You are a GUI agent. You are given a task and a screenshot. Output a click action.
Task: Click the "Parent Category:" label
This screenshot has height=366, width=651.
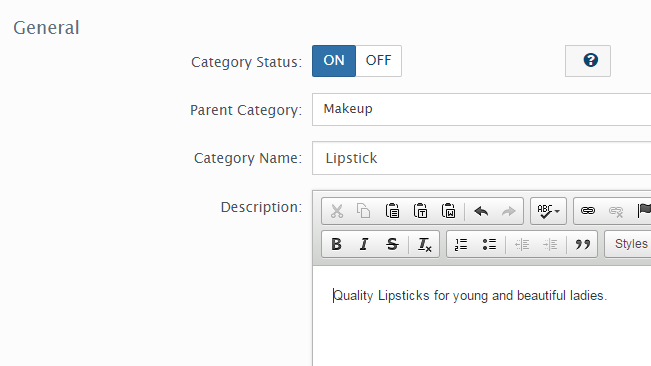pos(246,110)
